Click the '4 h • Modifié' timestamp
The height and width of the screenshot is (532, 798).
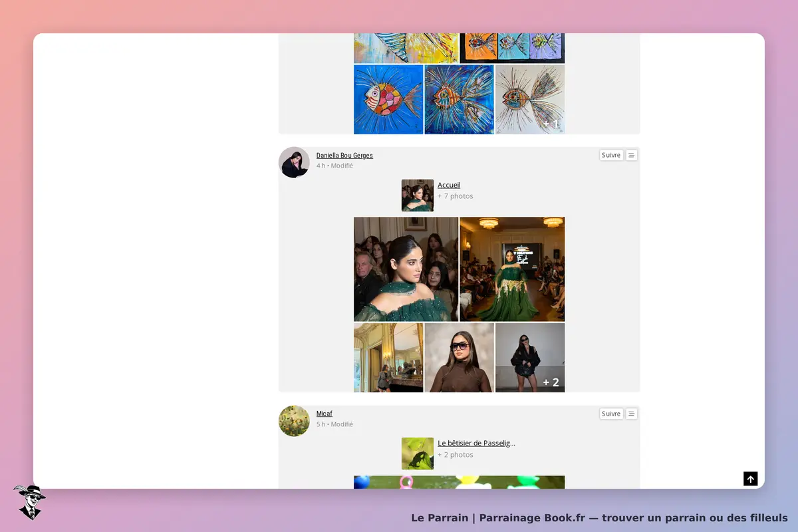[x=334, y=166]
